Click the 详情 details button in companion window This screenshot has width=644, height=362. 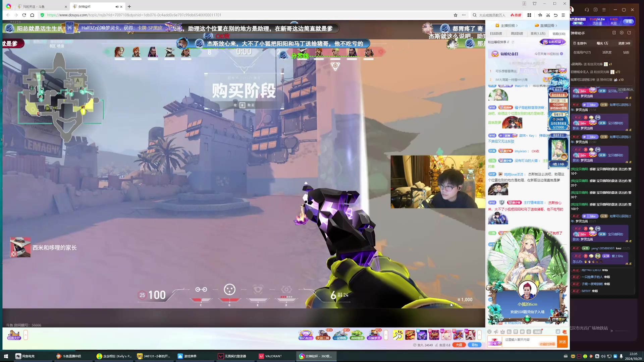[629, 21]
